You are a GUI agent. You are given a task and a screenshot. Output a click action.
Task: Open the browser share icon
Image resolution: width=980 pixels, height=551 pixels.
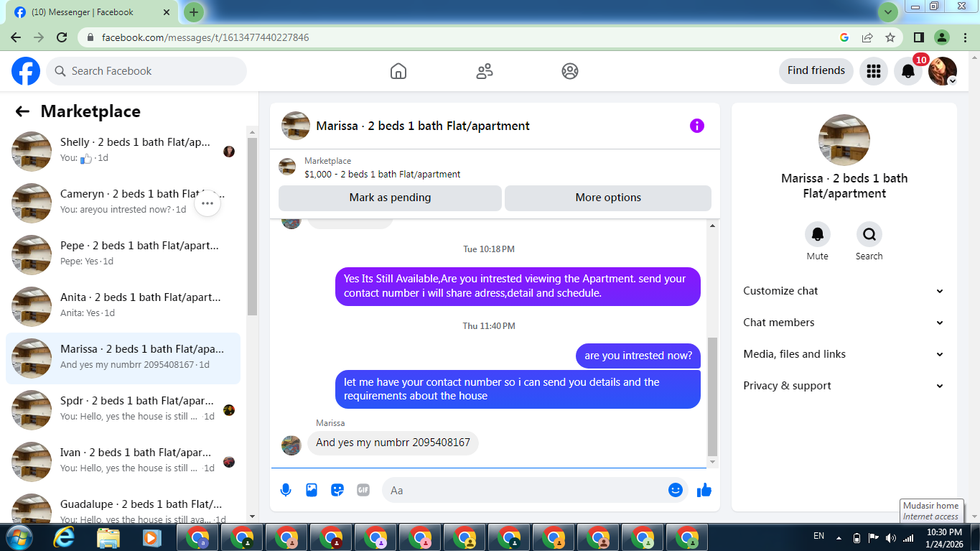(867, 37)
